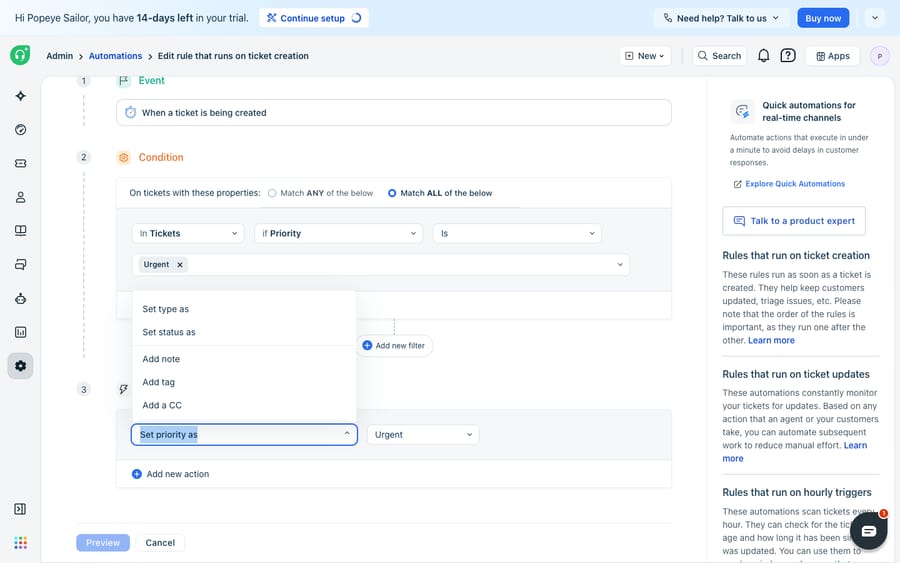Choose Set type as option

pos(244,309)
